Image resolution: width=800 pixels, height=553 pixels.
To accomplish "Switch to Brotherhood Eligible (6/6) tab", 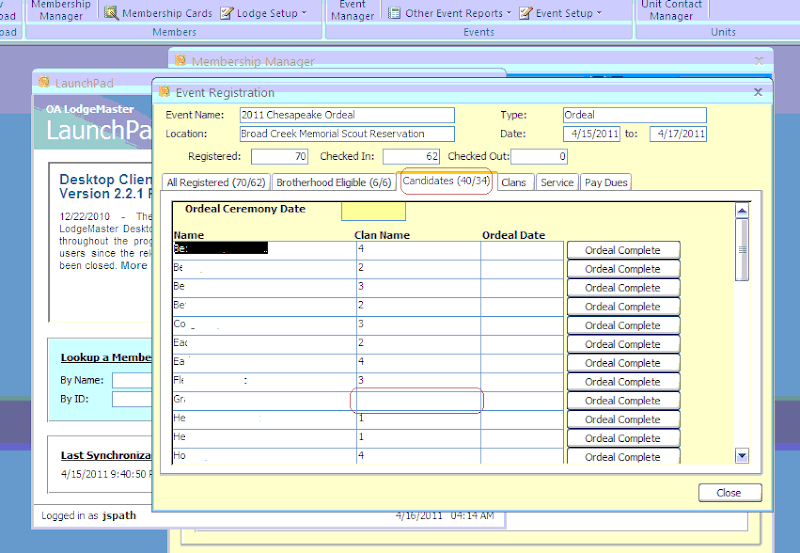I will click(334, 182).
